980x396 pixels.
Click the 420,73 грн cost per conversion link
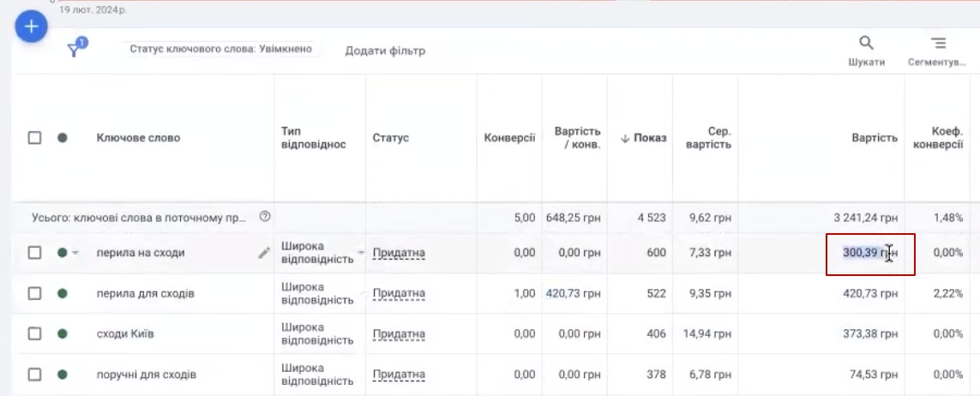point(573,293)
